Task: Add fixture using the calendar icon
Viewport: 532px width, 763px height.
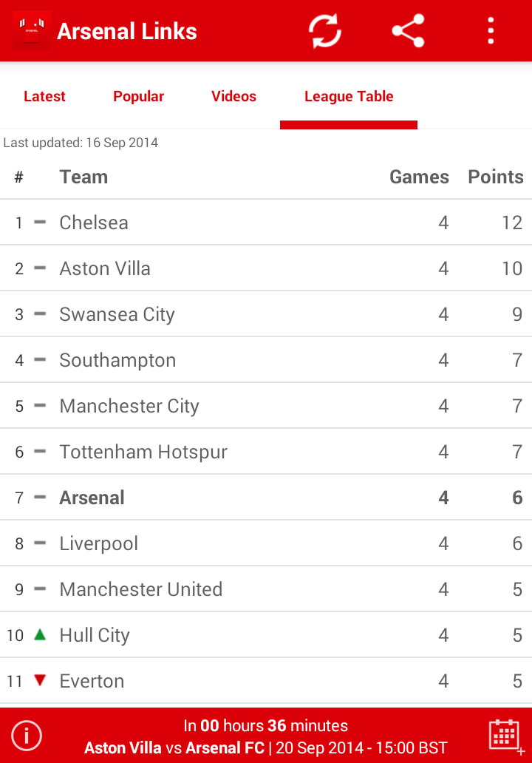Action: (x=505, y=736)
